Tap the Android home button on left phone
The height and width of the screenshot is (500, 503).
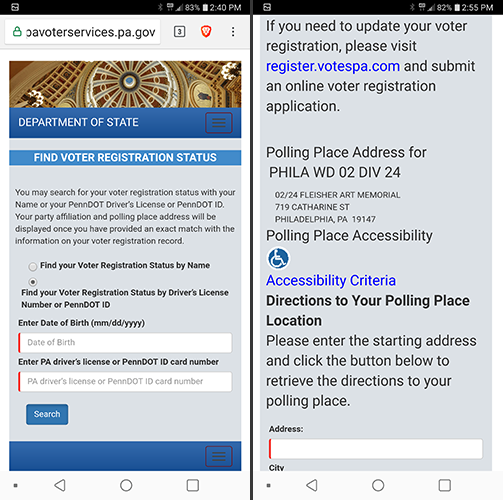point(126,485)
